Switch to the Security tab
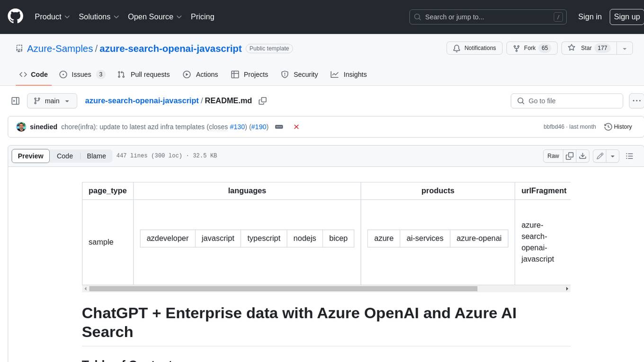This screenshot has height=362, width=644. tap(299, 74)
